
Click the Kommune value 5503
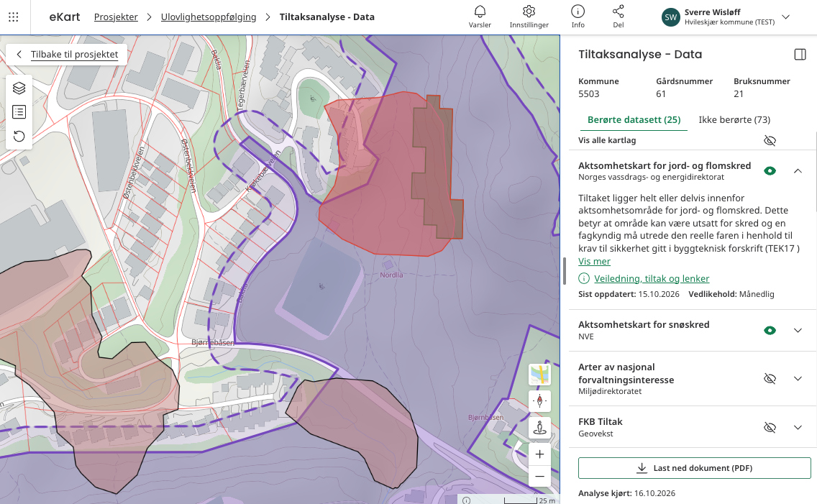tap(589, 94)
